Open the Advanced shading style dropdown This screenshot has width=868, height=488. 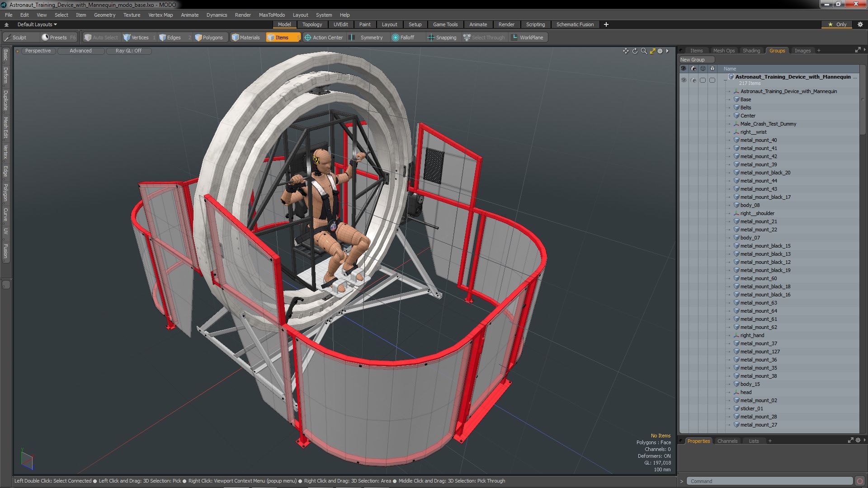pos(80,51)
